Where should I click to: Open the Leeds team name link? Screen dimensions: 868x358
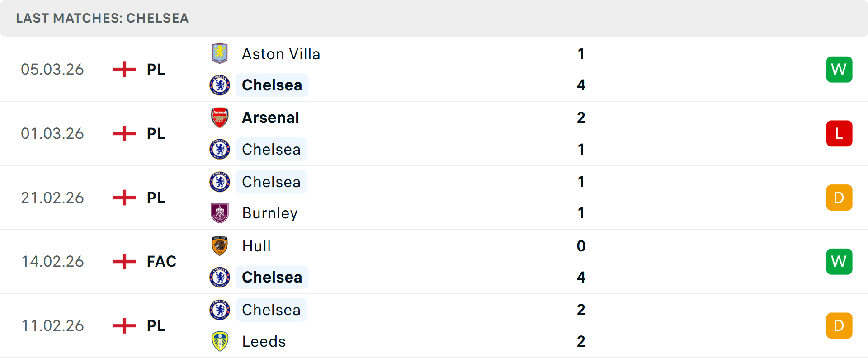[x=264, y=341]
